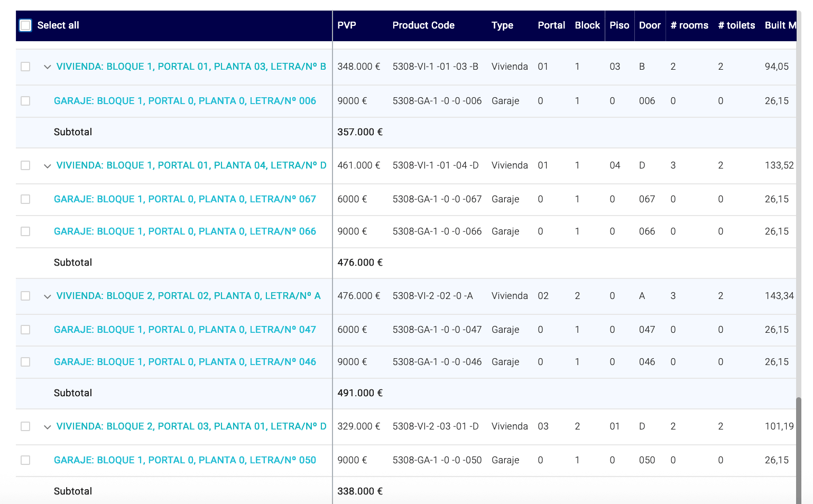Select product code 5308-GA-1 -0 -0 -047
The image size is (813, 504).
click(437, 330)
